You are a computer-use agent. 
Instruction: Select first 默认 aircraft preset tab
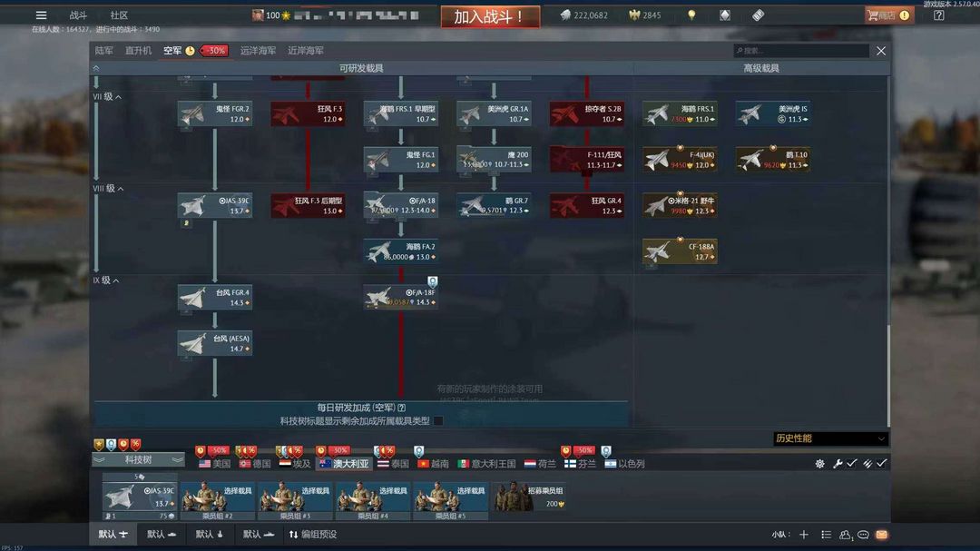click(113, 535)
